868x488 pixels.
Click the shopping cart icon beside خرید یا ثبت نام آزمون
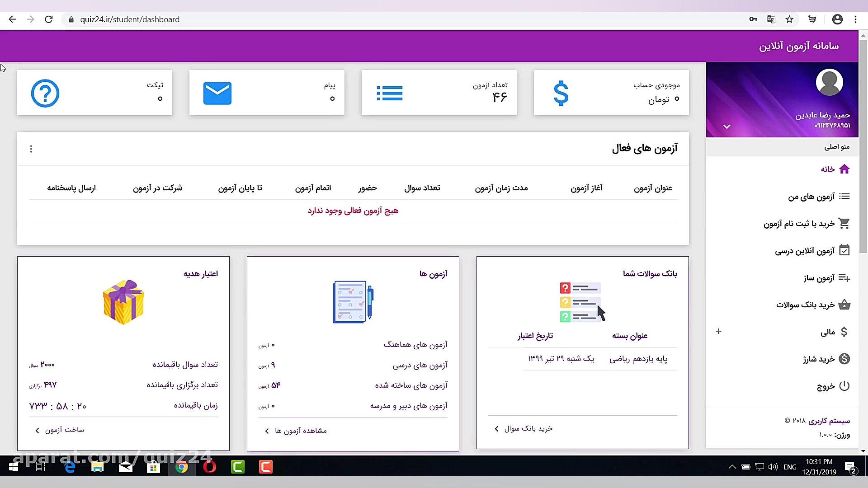pos(844,223)
